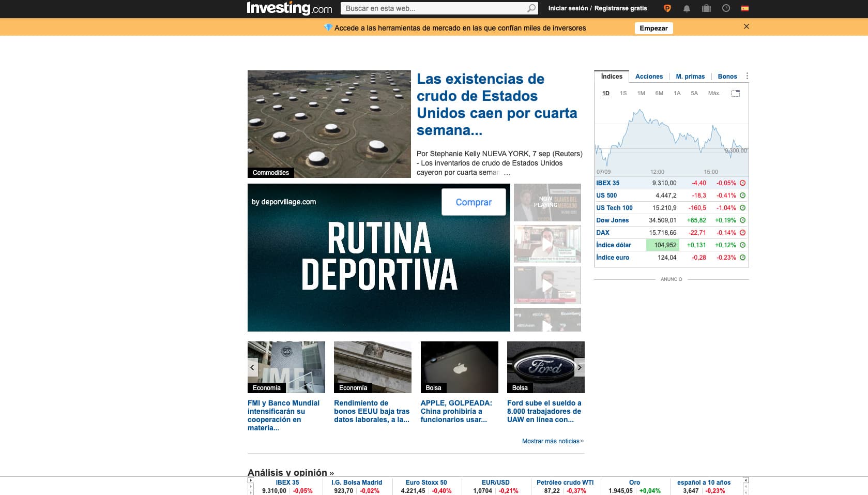
Task: Open the FMI article thumbnail
Action: click(x=286, y=367)
